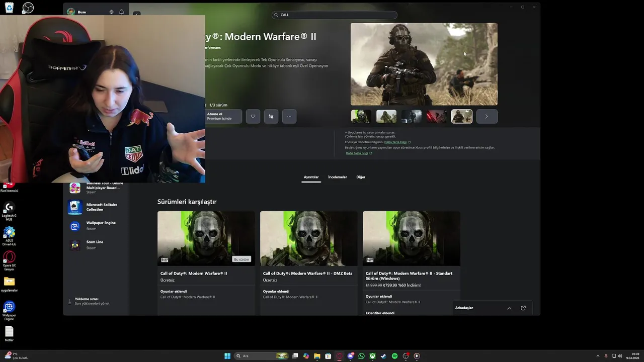Viewport: 644px width, 362px height.
Task: Click the ₺799,99 %60 İndirim! price text
Action: click(x=402, y=285)
